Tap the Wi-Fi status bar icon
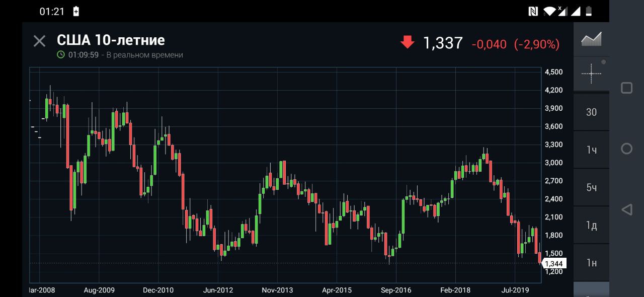 [549, 11]
